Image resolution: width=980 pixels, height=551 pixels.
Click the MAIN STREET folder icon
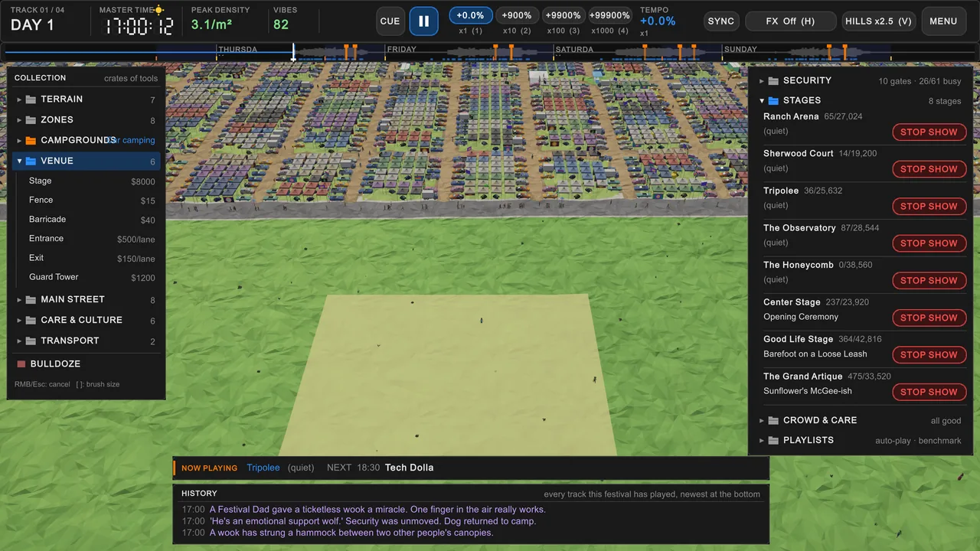click(x=31, y=300)
